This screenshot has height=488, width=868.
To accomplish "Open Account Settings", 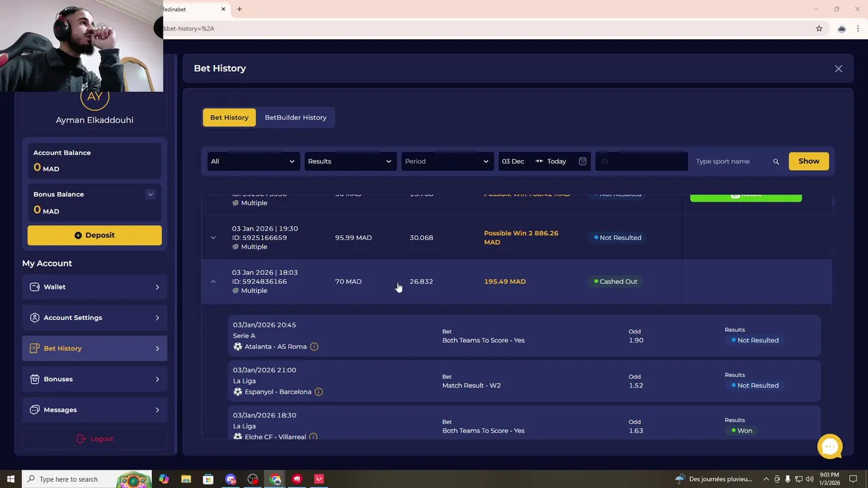I will click(94, 317).
